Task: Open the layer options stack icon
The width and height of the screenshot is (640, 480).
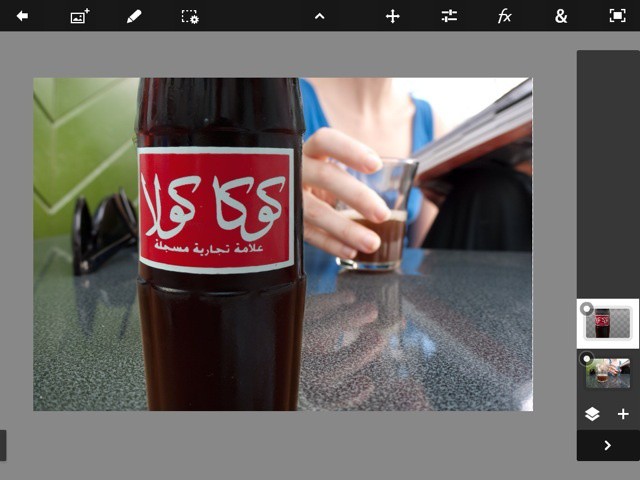Action: click(592, 414)
